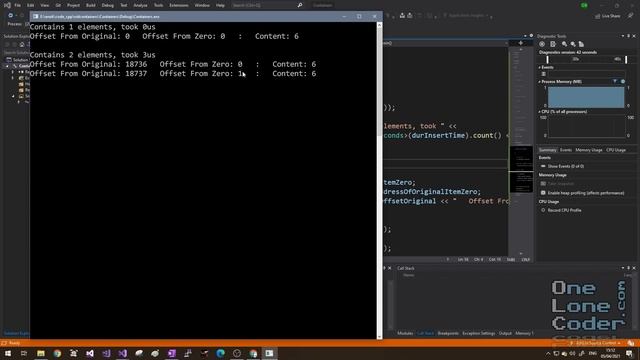This screenshot has width=640, height=360.
Task: Switch to the Call Stack tab
Action: point(425,333)
